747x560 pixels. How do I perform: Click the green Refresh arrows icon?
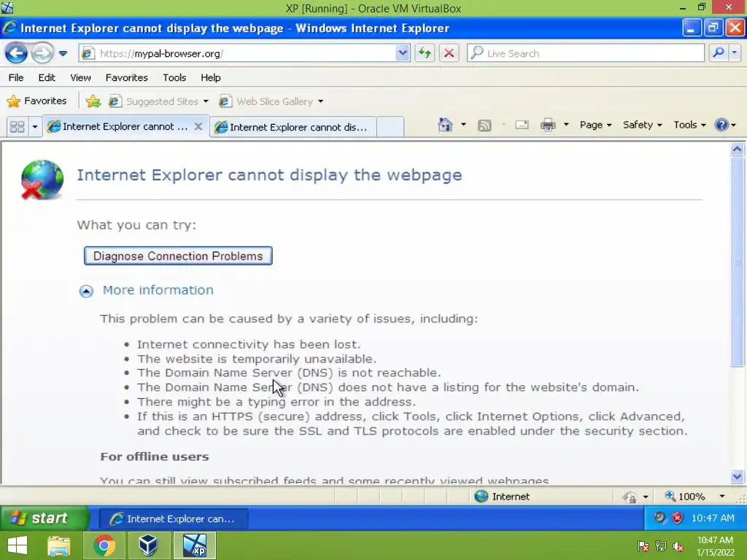pos(425,52)
